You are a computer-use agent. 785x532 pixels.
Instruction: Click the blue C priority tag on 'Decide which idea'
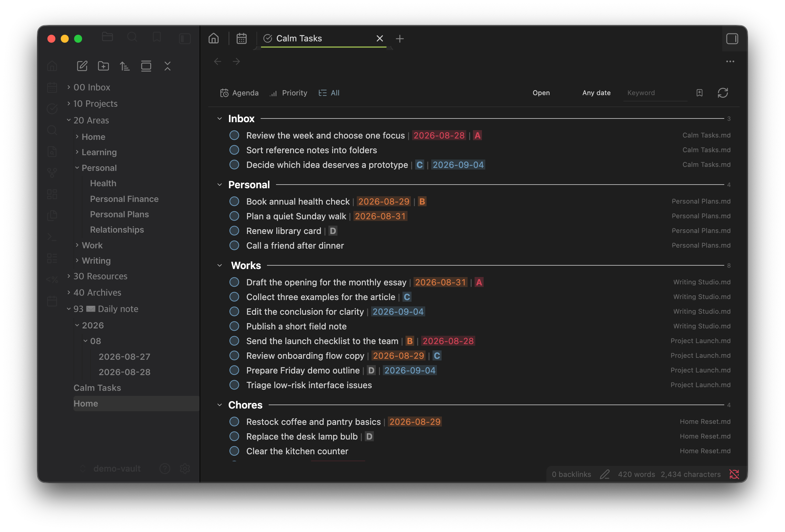[x=419, y=165]
